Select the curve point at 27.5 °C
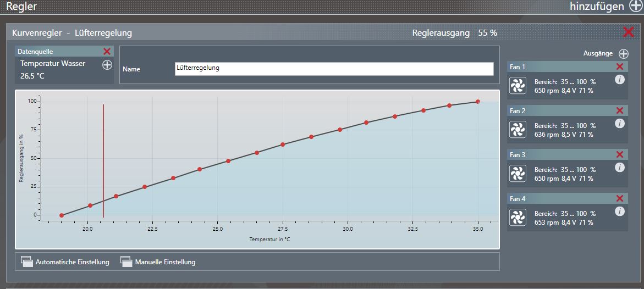This screenshot has height=289, width=644. 283,144
